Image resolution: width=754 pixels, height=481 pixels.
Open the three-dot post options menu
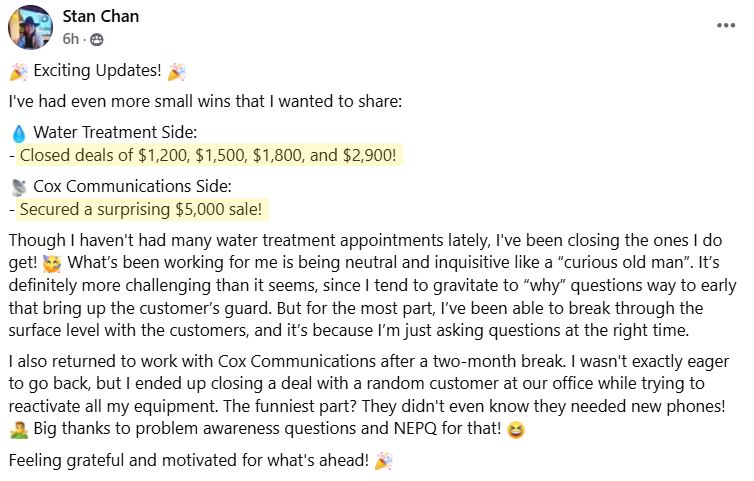(726, 26)
